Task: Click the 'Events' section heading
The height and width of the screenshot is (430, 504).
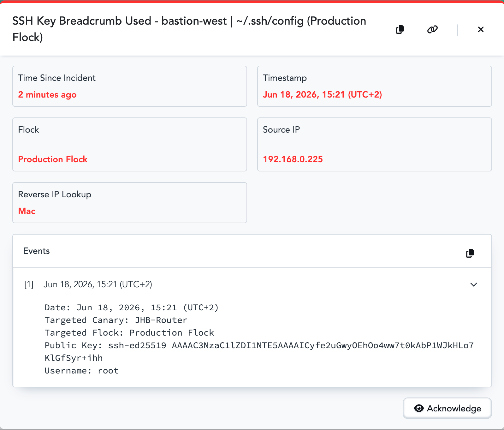Action: [x=37, y=251]
